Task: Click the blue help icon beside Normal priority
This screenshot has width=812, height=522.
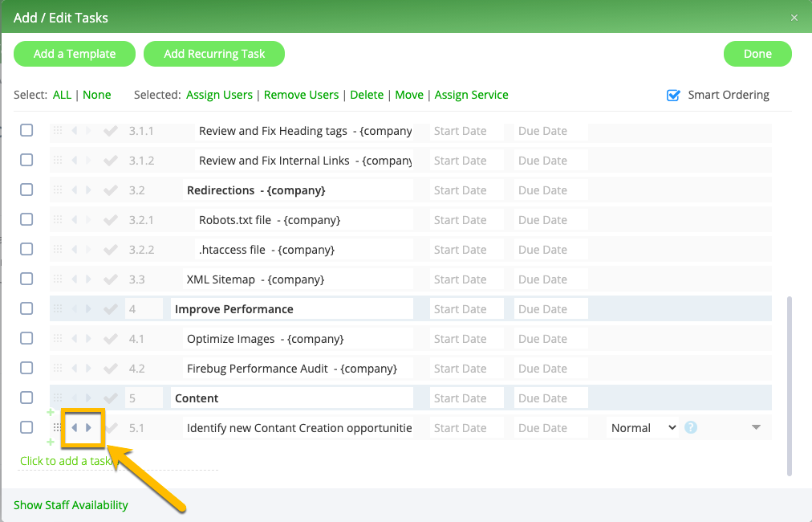Action: point(691,428)
